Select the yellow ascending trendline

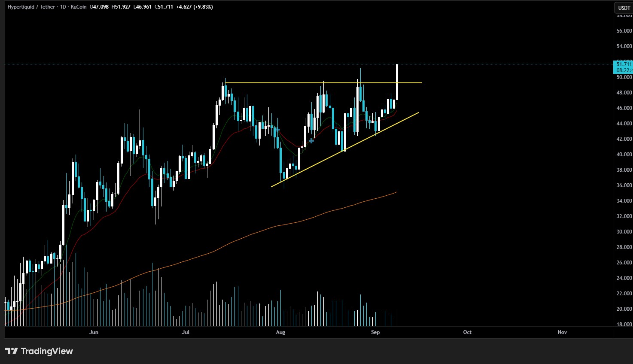click(x=345, y=150)
